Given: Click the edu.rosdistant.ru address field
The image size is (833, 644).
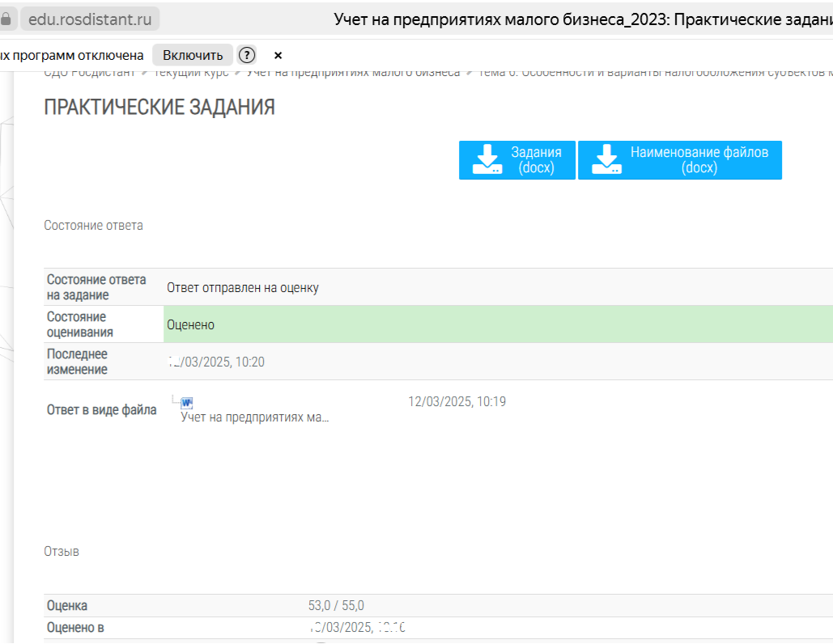Looking at the screenshot, I should (x=90, y=19).
